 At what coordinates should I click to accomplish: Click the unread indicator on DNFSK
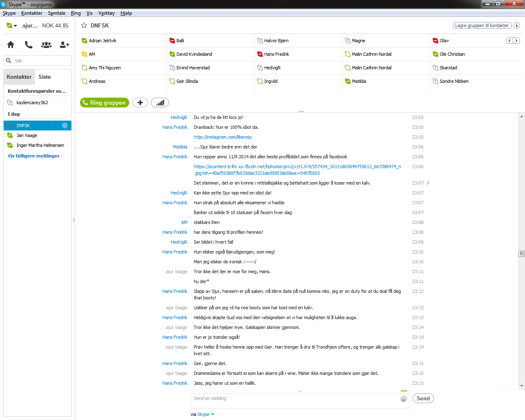coord(65,126)
